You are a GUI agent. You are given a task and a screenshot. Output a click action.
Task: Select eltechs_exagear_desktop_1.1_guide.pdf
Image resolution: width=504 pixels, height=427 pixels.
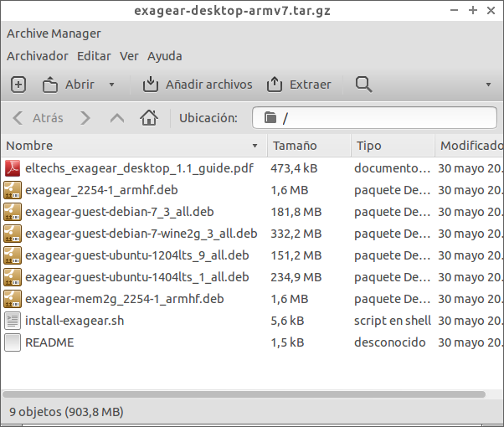pos(139,168)
